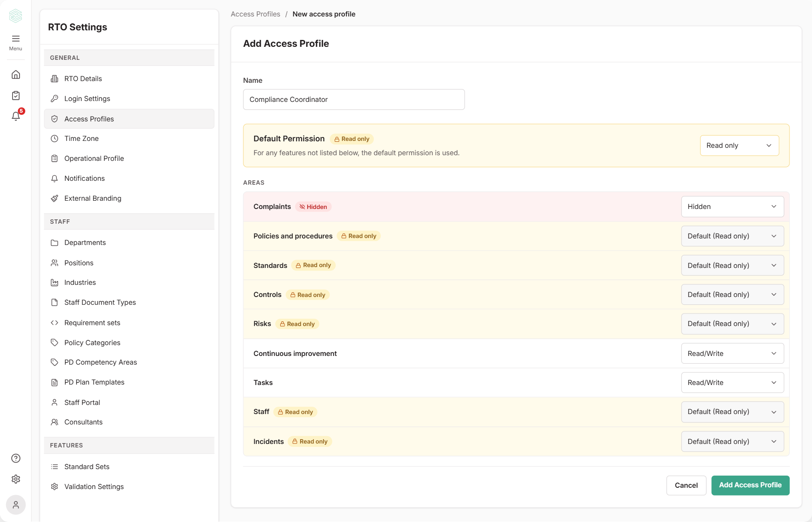This screenshot has height=522, width=812.
Task: Open Staff Document Types settings
Action: click(x=129, y=302)
